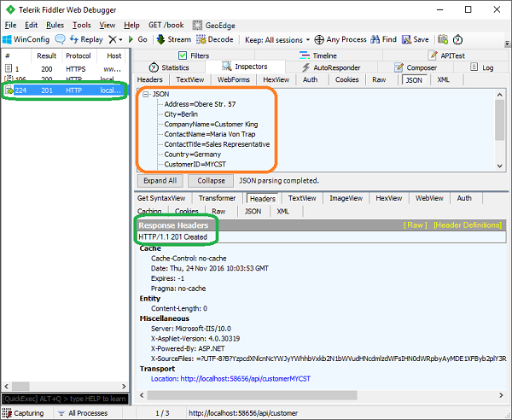Select Get SyntaxView tab
Screen dimensions: 512x420
[161, 198]
